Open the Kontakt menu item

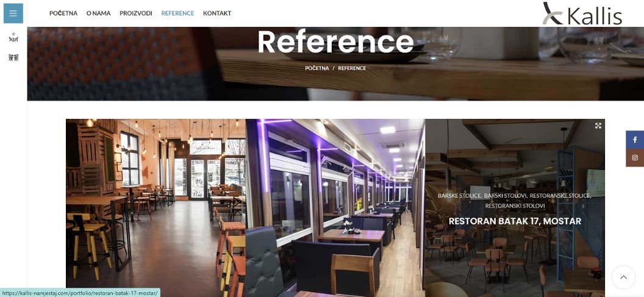(x=217, y=13)
